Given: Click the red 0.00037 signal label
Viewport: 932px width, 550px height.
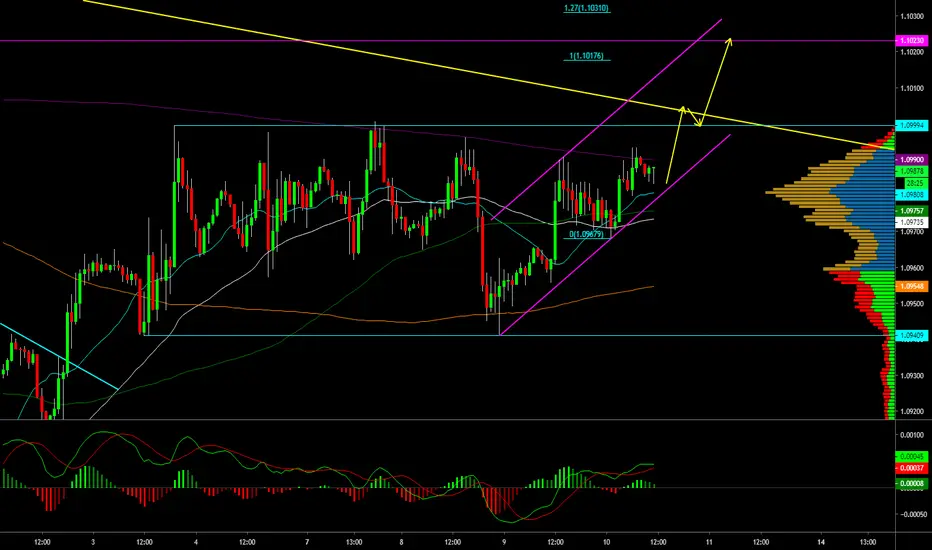Looking at the screenshot, I should click(911, 468).
